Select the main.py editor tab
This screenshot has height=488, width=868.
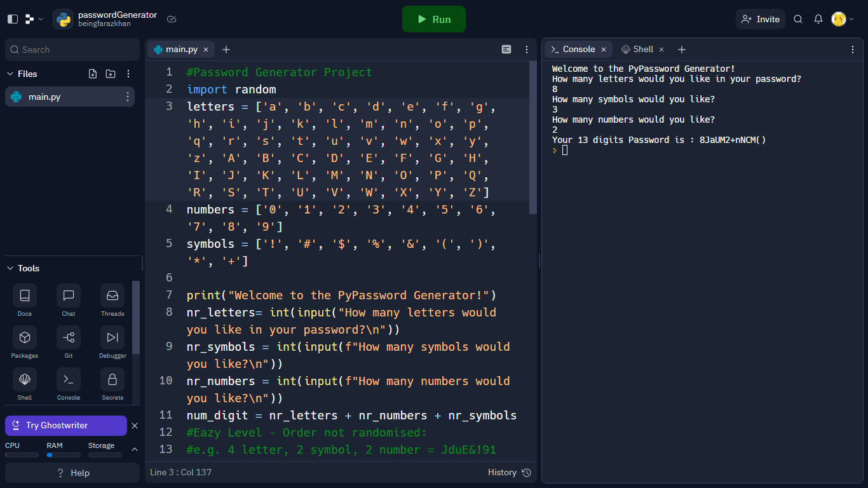tap(181, 49)
